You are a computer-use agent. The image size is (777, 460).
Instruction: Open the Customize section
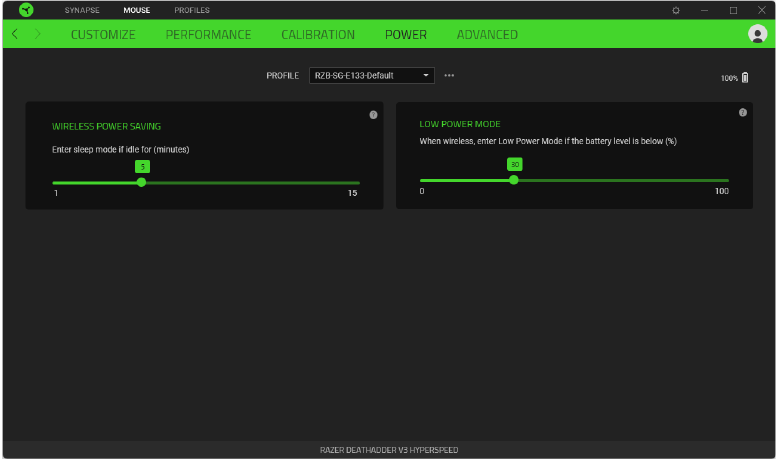tap(103, 35)
